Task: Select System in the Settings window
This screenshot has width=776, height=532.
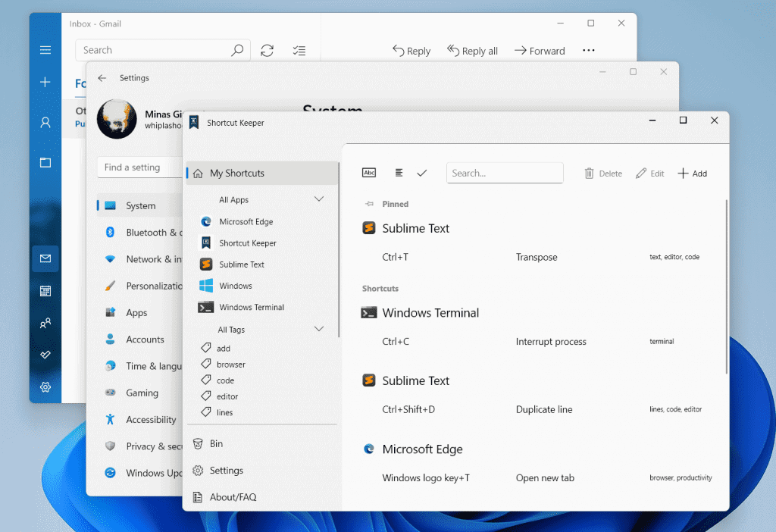Action: (139, 206)
